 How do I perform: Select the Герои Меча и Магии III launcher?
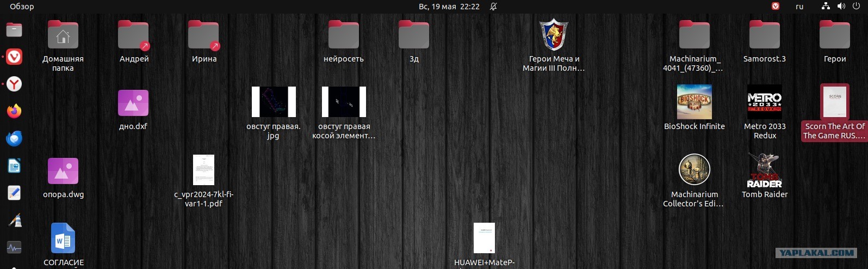(x=554, y=46)
